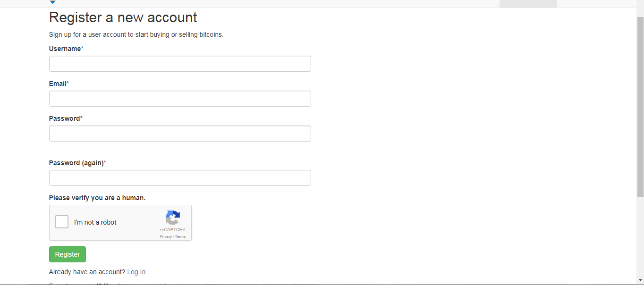644x285 pixels.
Task: Click the Password (again) label
Action: [x=76, y=163]
